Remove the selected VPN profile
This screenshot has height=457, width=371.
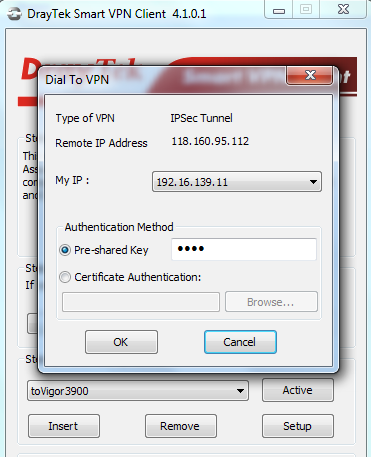181,426
